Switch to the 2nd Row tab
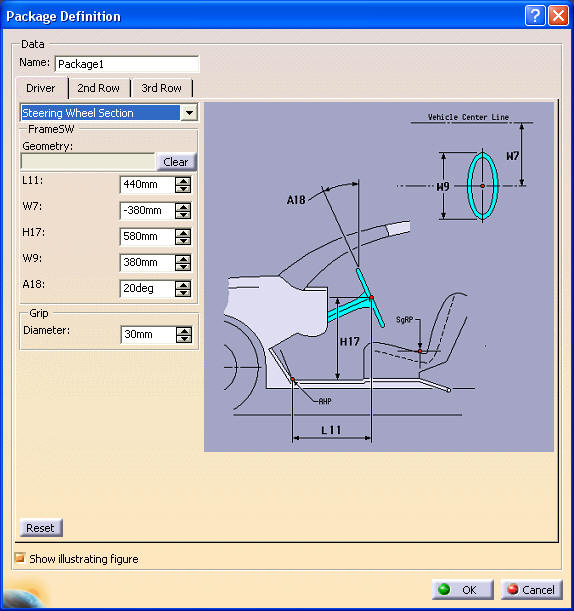574x611 pixels. click(98, 88)
